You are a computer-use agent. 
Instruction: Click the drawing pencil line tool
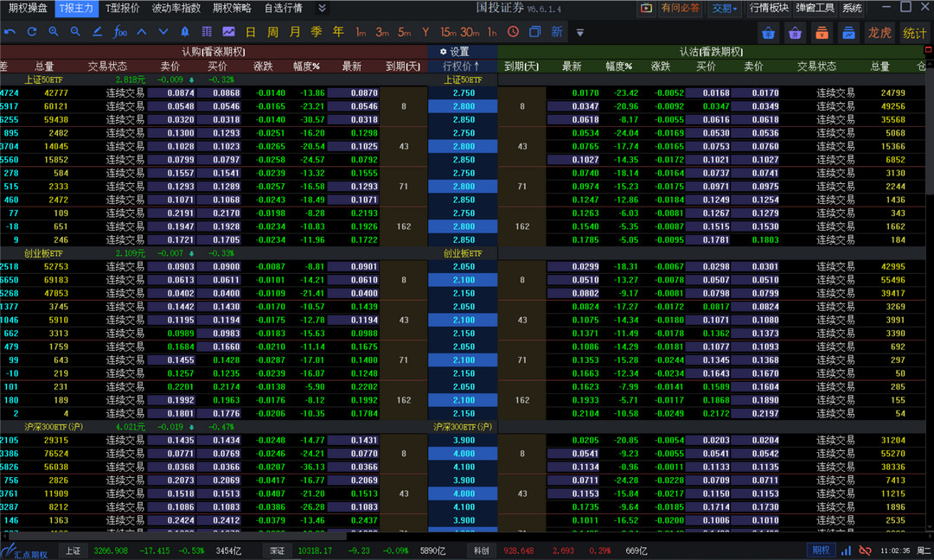[x=97, y=32]
